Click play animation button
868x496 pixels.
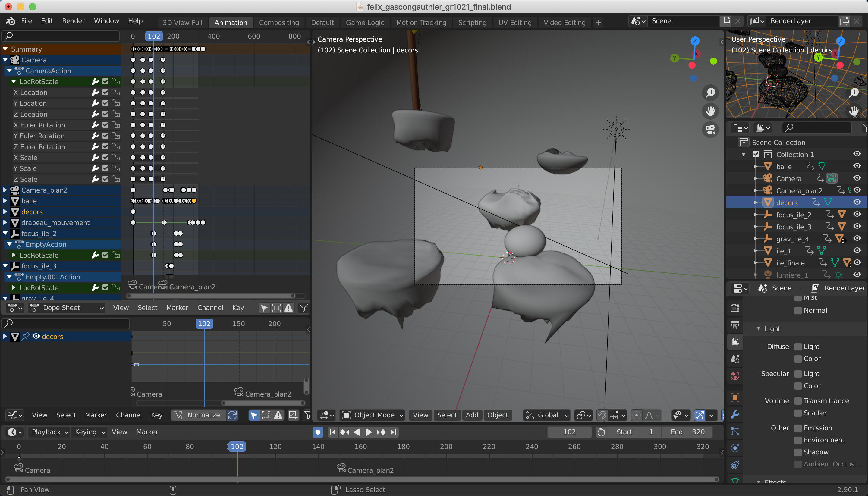coord(369,432)
